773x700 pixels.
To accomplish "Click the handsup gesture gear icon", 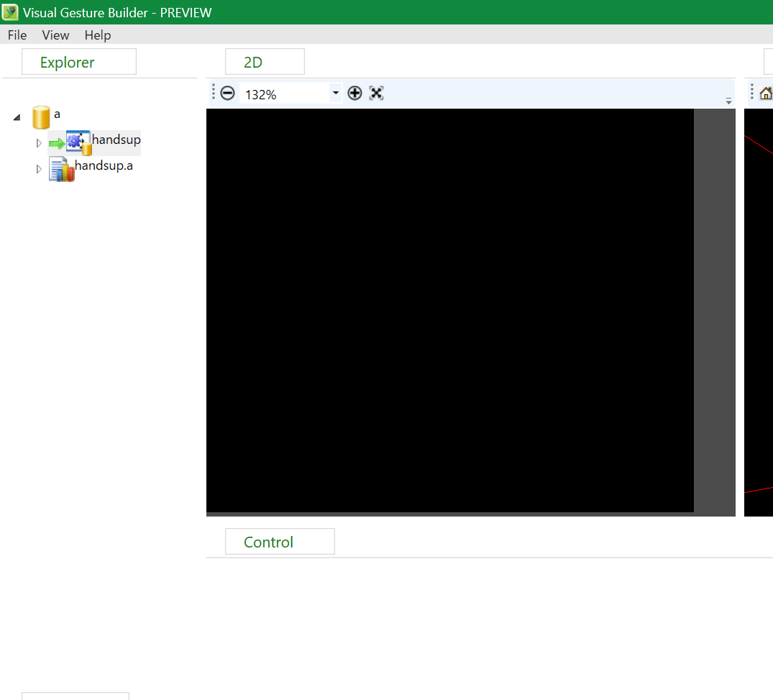I will [x=79, y=142].
